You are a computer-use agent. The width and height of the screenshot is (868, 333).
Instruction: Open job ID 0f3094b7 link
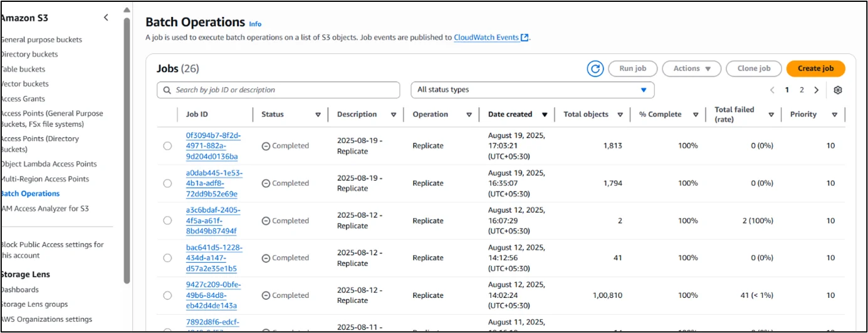point(214,146)
